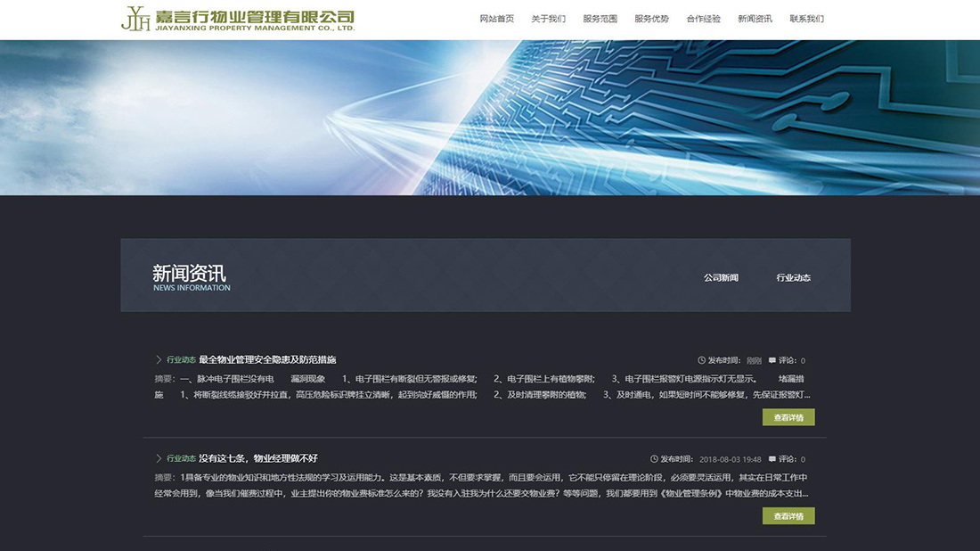Click the comment bubble icon on the second news item
Screen dimensions: 980x551
click(x=771, y=458)
